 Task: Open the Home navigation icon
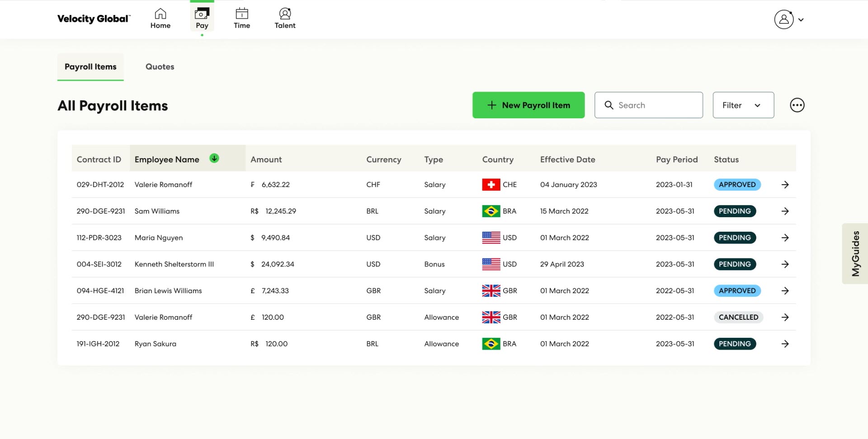(160, 14)
